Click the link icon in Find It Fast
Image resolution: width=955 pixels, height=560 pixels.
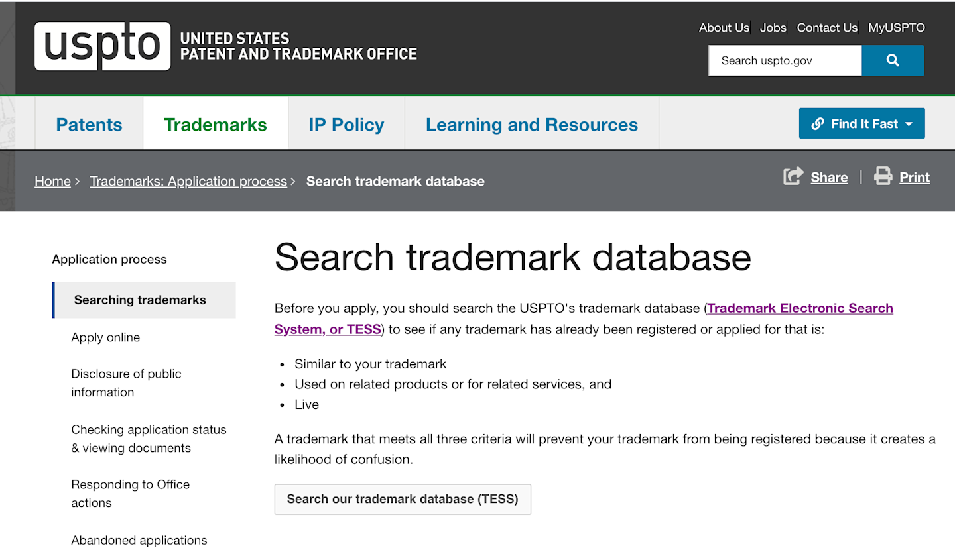point(818,124)
